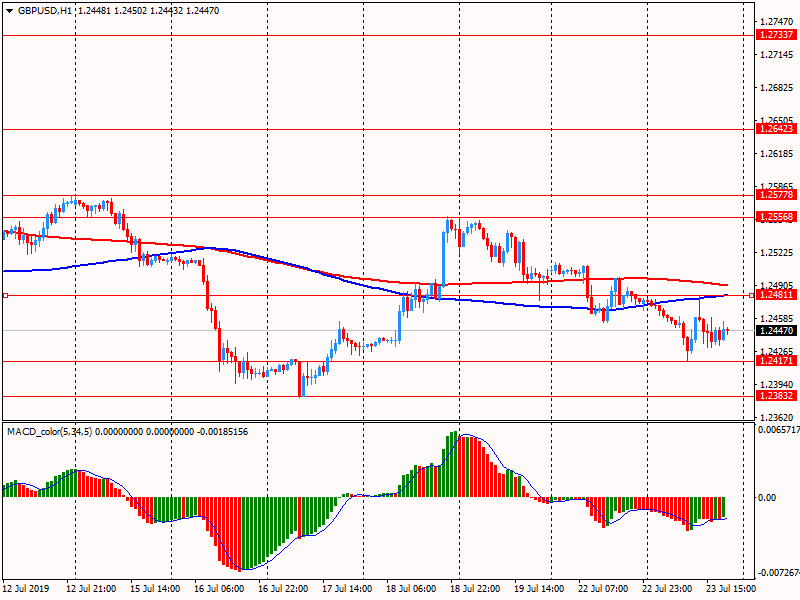Select the GBPUSD,H1 chart title text
The image size is (800, 600).
pyautogui.click(x=45, y=11)
